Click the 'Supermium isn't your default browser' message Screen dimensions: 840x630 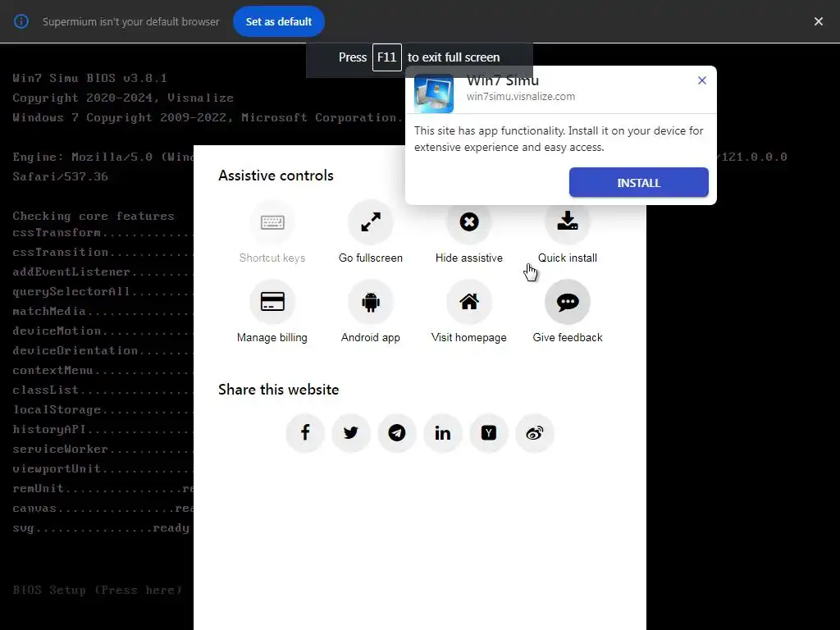[130, 22]
